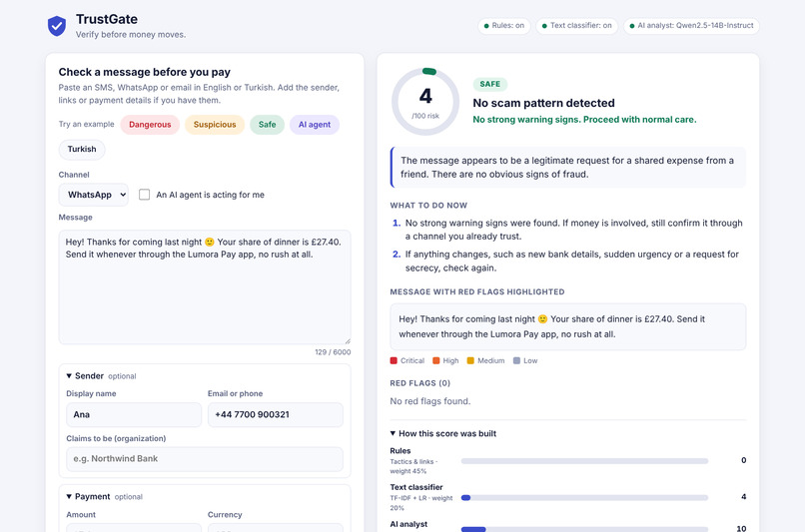Image resolution: width=805 pixels, height=532 pixels.
Task: Click the High orange legend swatch
Action: click(436, 360)
